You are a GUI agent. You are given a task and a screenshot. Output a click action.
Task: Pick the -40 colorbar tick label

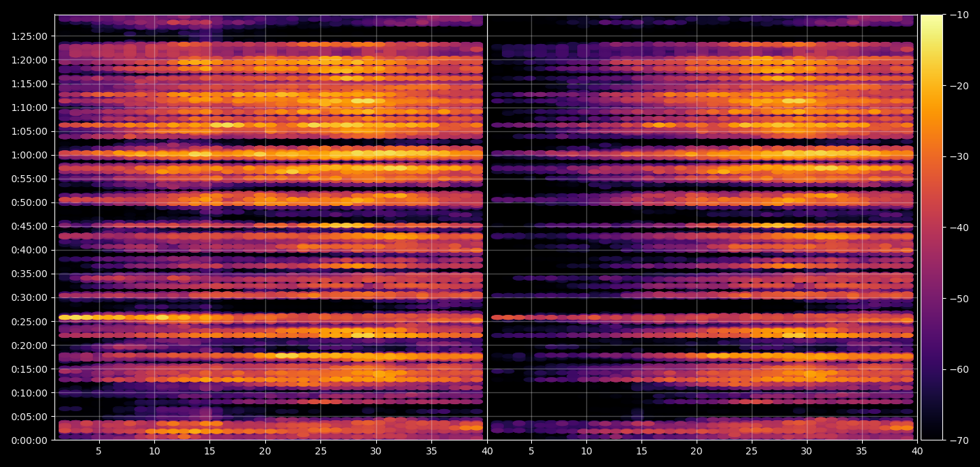(959, 228)
